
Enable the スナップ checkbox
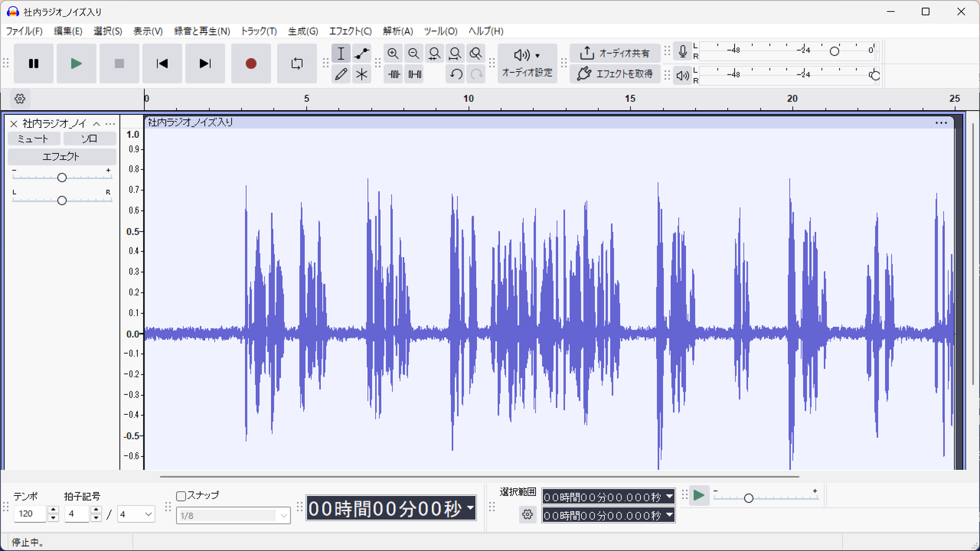coord(181,496)
